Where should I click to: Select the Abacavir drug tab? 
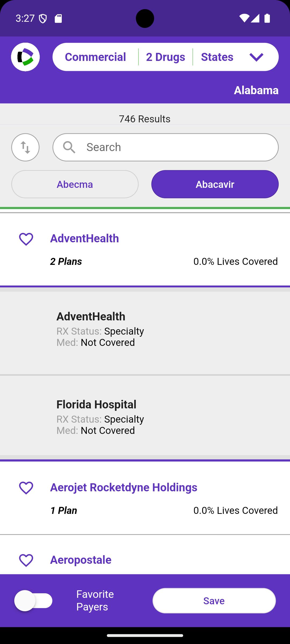pos(215,184)
